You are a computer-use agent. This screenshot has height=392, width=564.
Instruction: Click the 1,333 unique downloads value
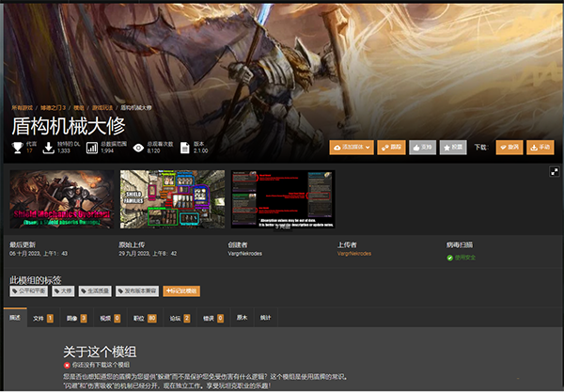pos(64,150)
